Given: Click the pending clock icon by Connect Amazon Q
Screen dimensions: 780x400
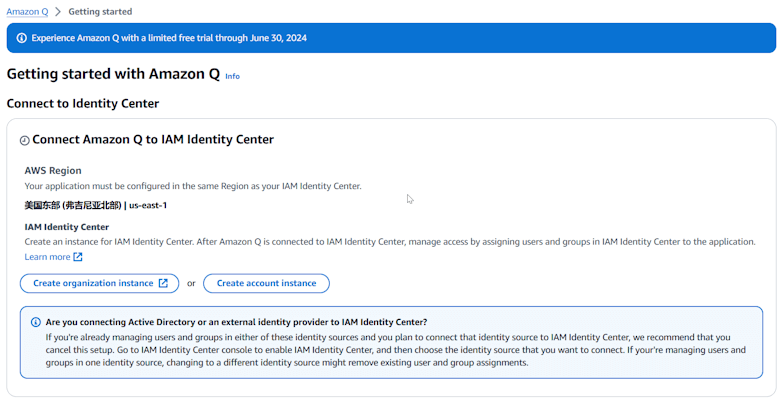Looking at the screenshot, I should 25,141.
